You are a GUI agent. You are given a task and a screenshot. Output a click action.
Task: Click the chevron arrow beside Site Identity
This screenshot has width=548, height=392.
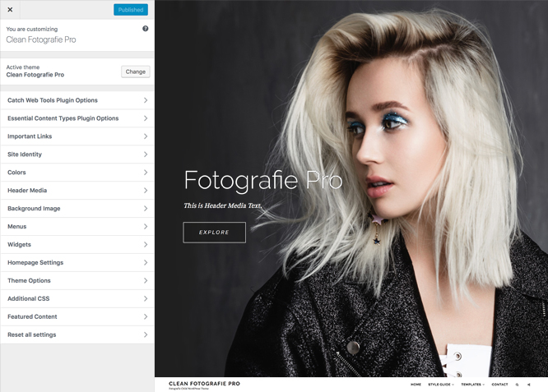[x=146, y=154]
